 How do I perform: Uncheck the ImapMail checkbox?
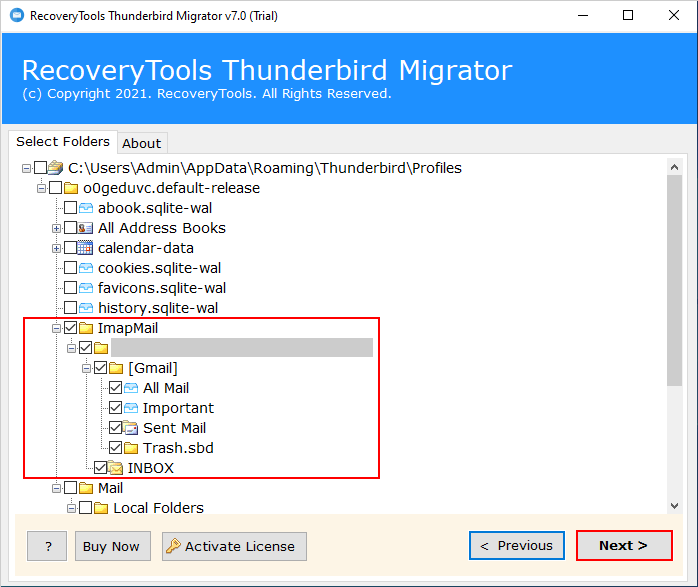[70, 328]
